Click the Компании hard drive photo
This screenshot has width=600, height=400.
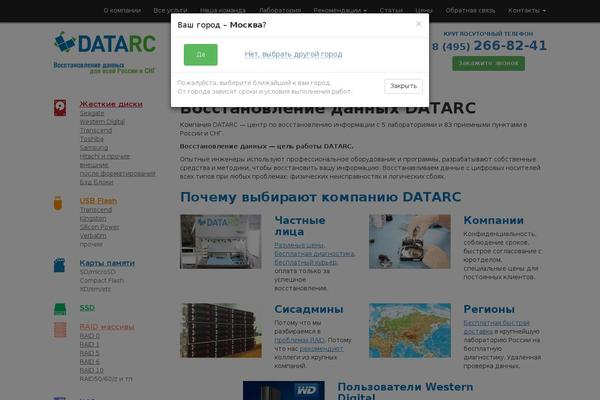tap(410, 242)
